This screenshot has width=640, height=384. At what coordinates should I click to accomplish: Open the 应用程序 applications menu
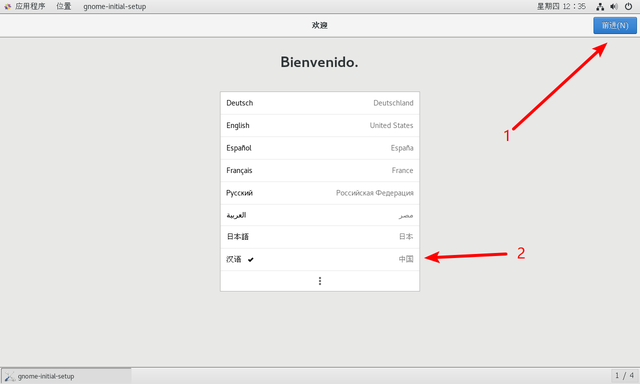click(30, 6)
